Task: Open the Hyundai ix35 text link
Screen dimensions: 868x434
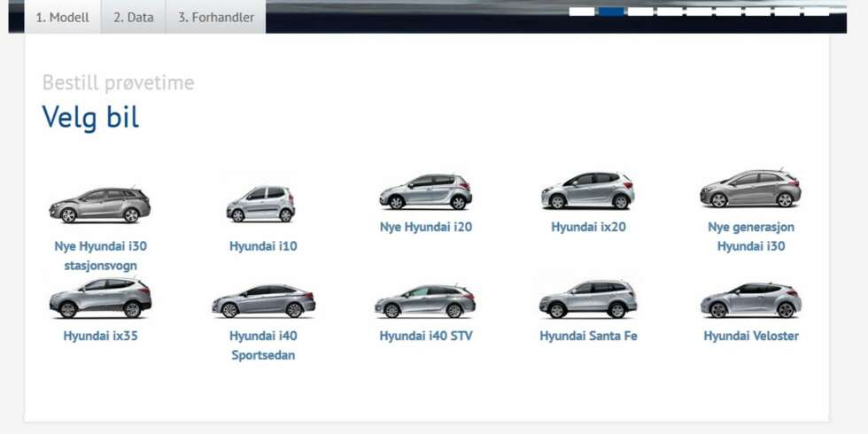Action: coord(100,336)
